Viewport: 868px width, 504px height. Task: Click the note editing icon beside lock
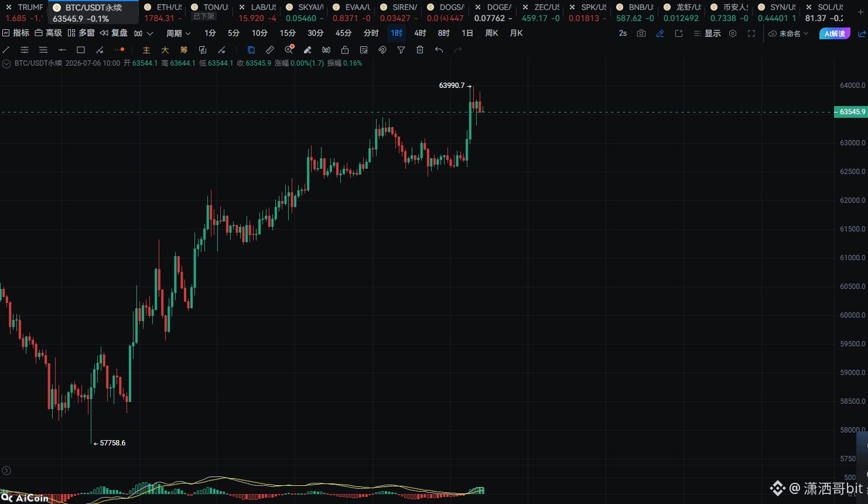364,50
